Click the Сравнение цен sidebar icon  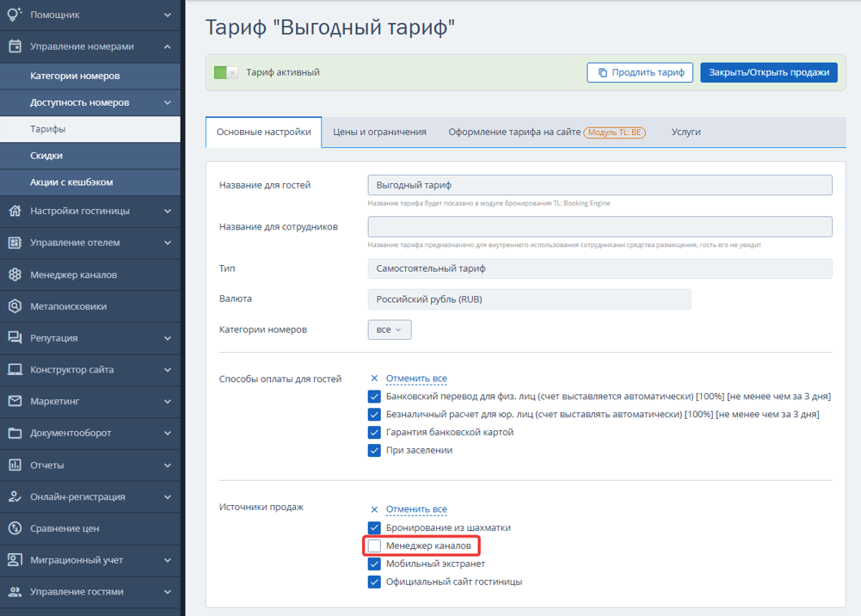click(x=15, y=528)
